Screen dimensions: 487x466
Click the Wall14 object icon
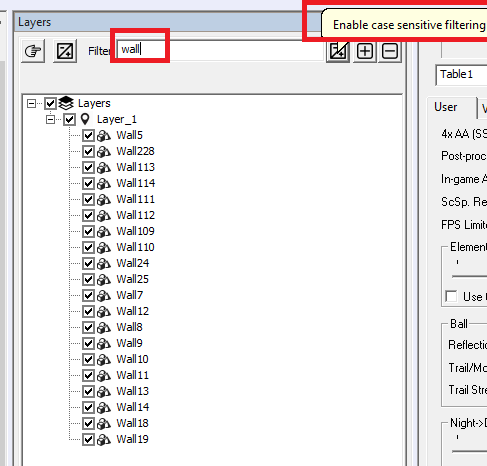(x=104, y=408)
